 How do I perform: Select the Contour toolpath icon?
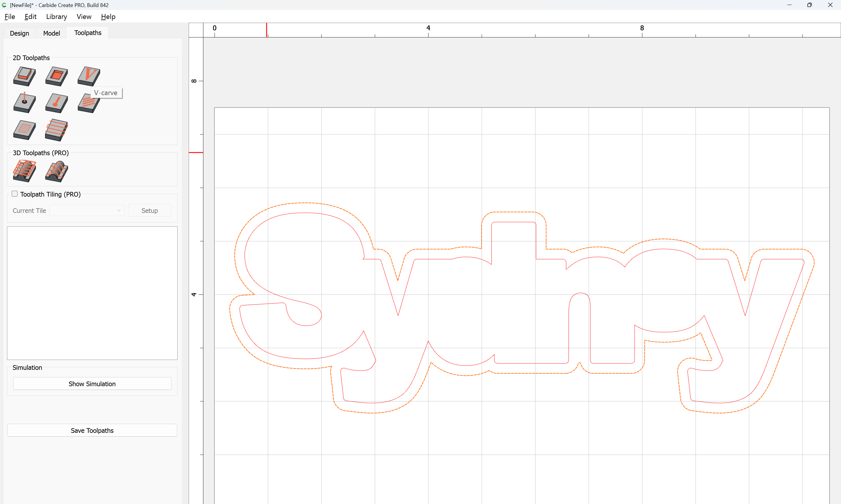pos(25,76)
